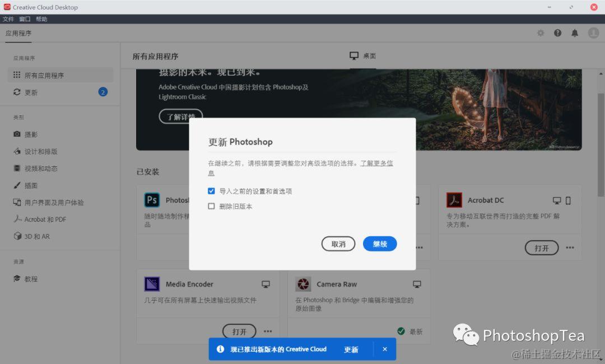The height and width of the screenshot is (364, 605).
Task: Open the 帮助 menu
Action: (41, 19)
